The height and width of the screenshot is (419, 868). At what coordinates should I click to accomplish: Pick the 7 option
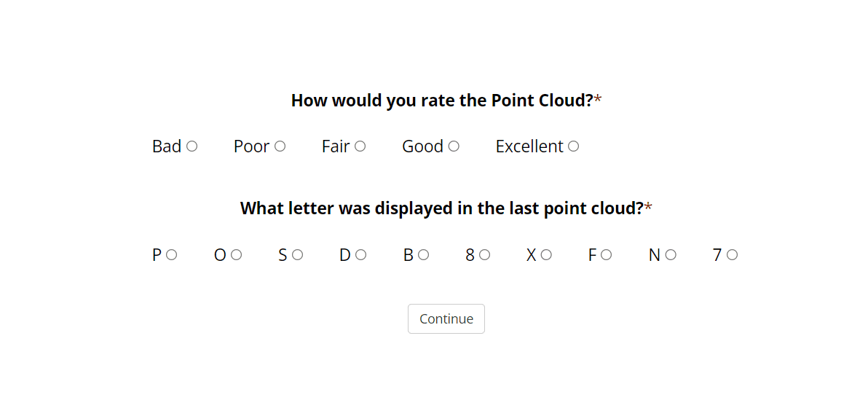pyautogui.click(x=732, y=255)
